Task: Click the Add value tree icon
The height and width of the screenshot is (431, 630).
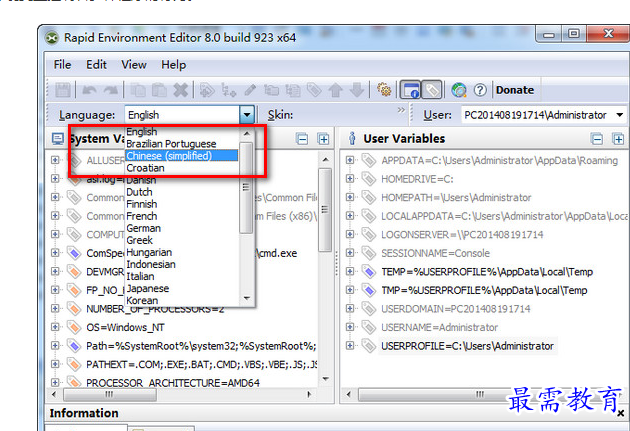Action: (229, 90)
